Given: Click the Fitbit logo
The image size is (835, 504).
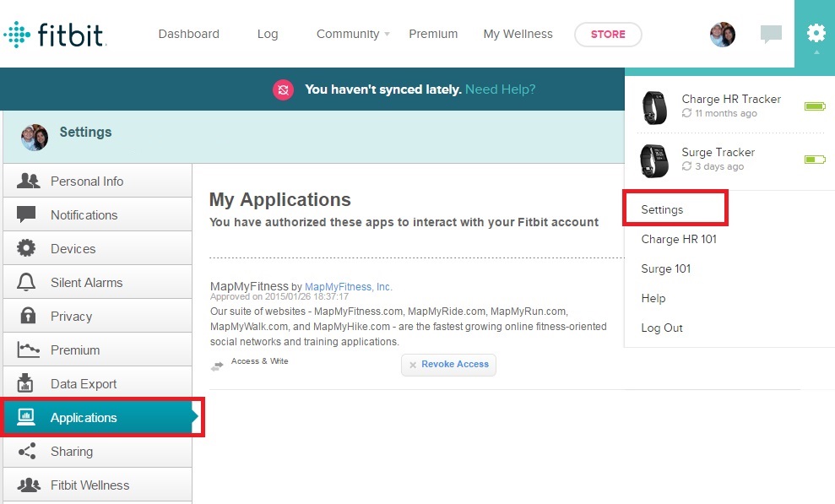Looking at the screenshot, I should point(54,35).
